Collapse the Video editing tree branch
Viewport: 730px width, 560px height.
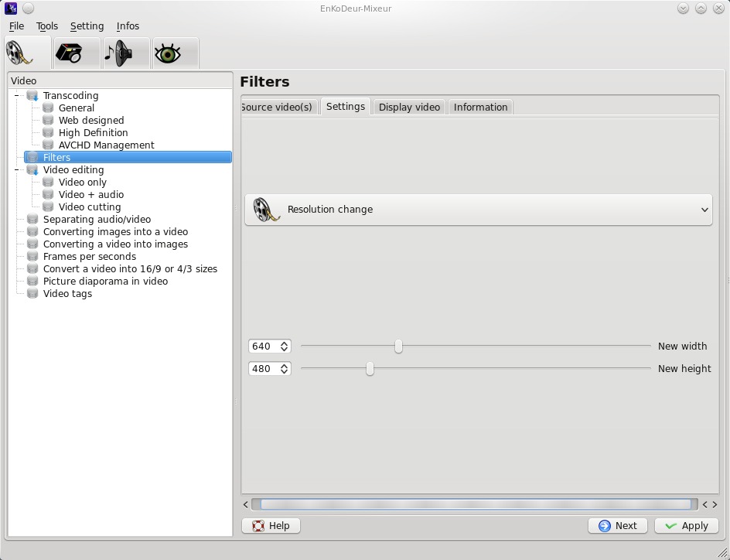point(17,170)
